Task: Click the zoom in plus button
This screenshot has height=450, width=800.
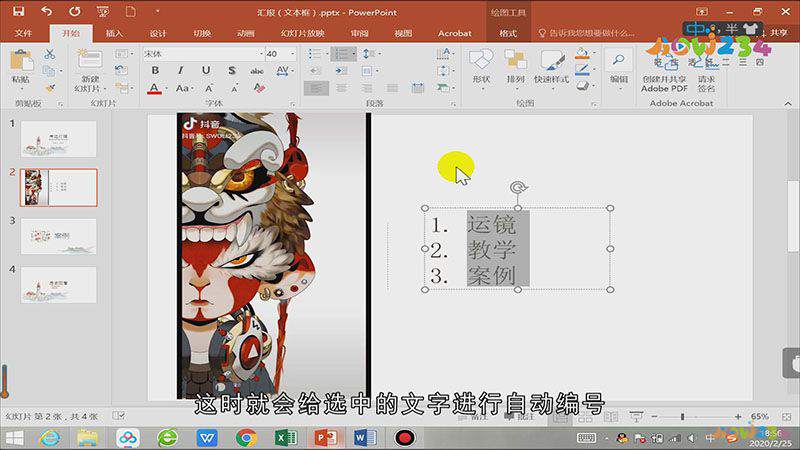Action: point(738,417)
